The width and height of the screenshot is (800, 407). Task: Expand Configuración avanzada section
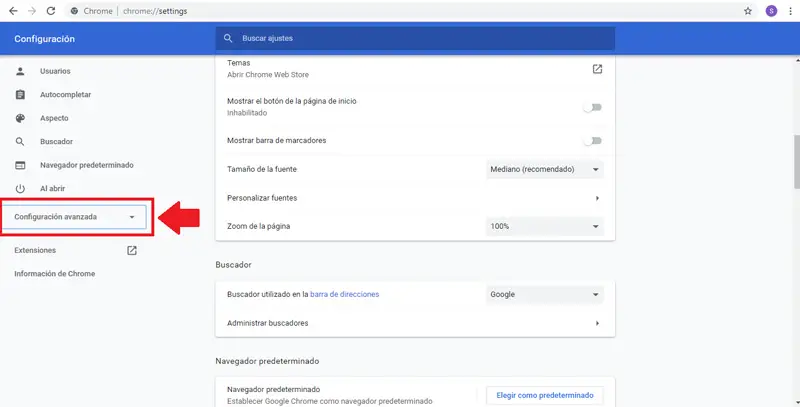click(x=74, y=217)
